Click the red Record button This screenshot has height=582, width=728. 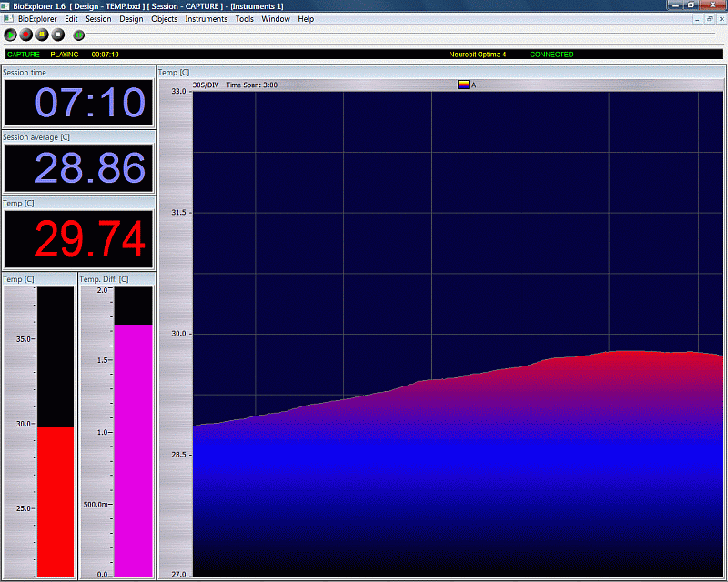26,35
